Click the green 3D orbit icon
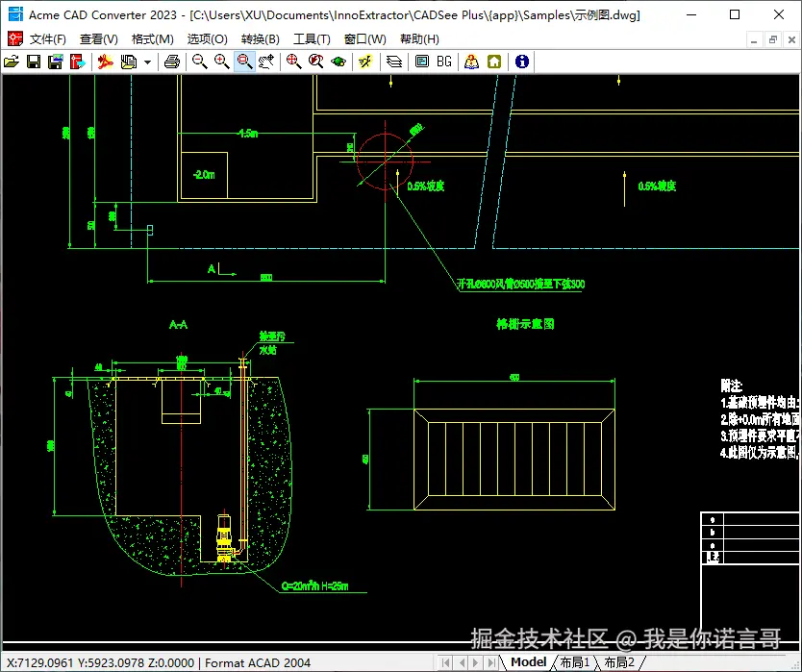 click(338, 62)
